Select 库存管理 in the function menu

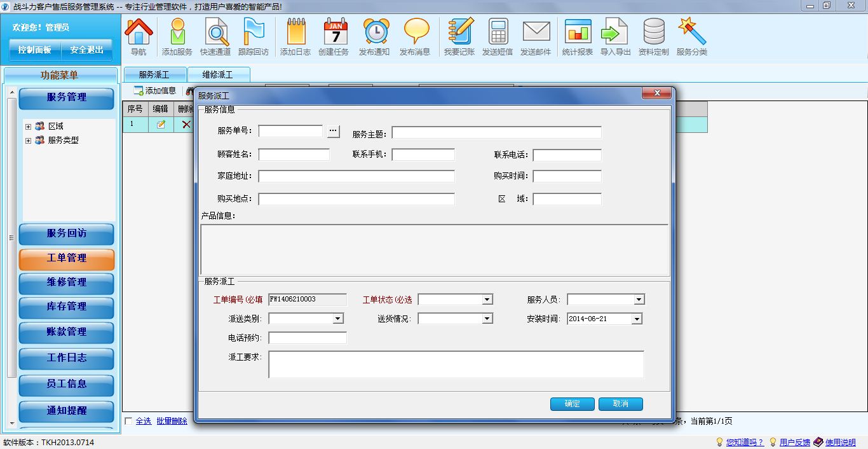(67, 307)
